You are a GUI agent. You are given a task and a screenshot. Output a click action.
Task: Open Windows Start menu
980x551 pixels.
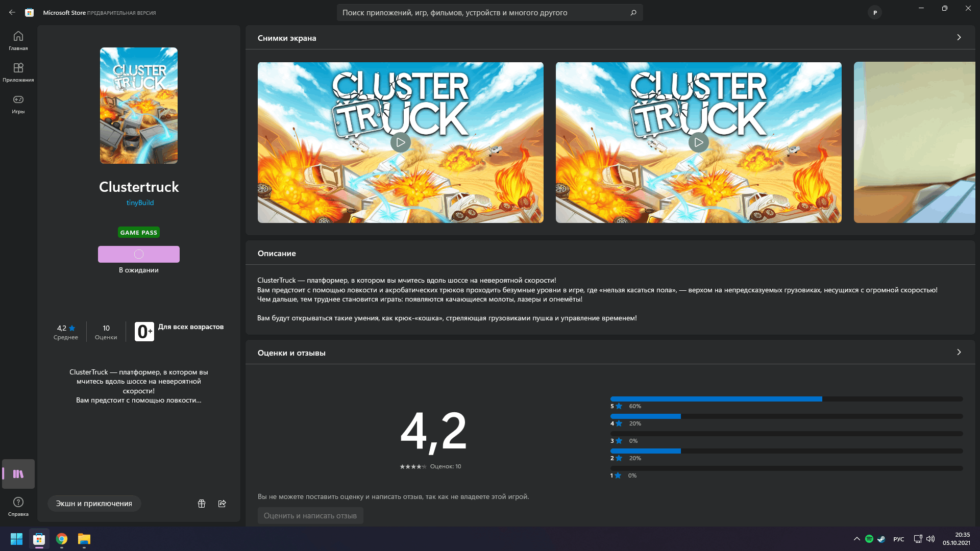point(16,539)
